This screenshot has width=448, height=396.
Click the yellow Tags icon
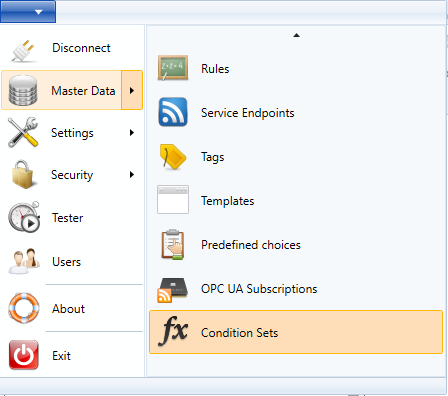[x=173, y=157]
